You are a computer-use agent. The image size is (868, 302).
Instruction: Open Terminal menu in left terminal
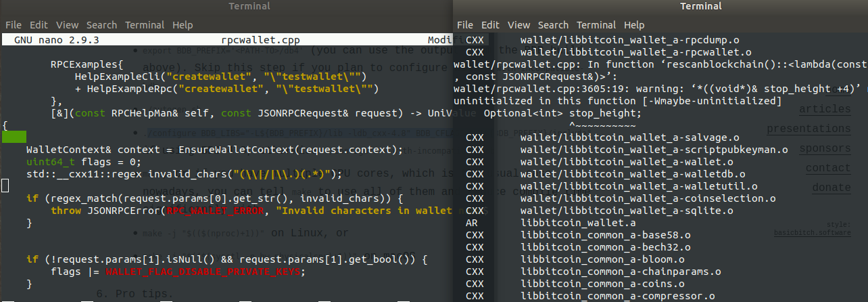click(145, 25)
